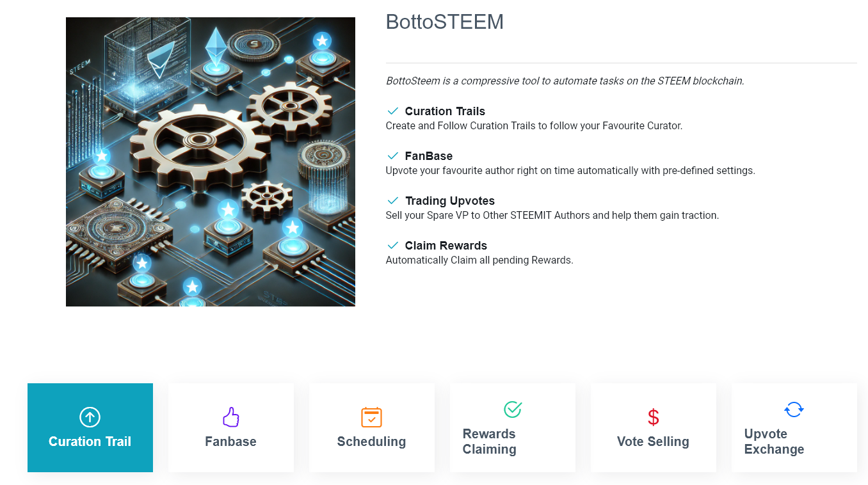Click the Curation Trails feature heading
This screenshot has width=868, height=485.
coord(445,111)
